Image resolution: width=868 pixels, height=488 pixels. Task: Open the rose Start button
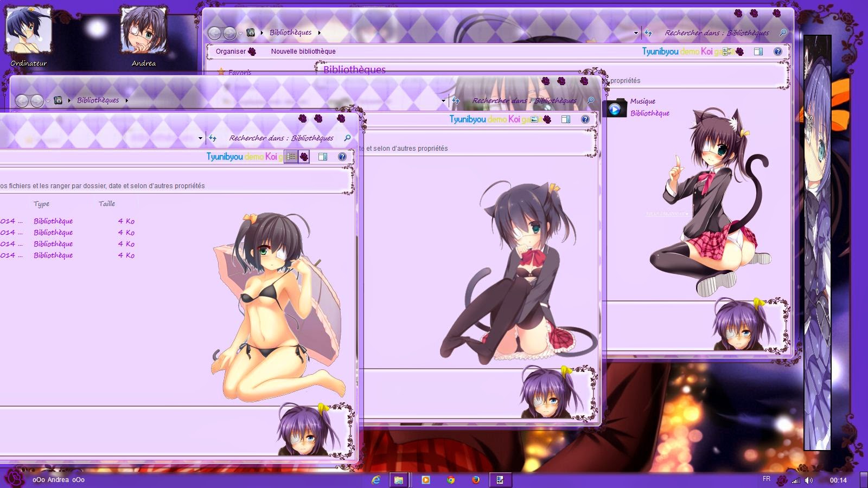[15, 478]
